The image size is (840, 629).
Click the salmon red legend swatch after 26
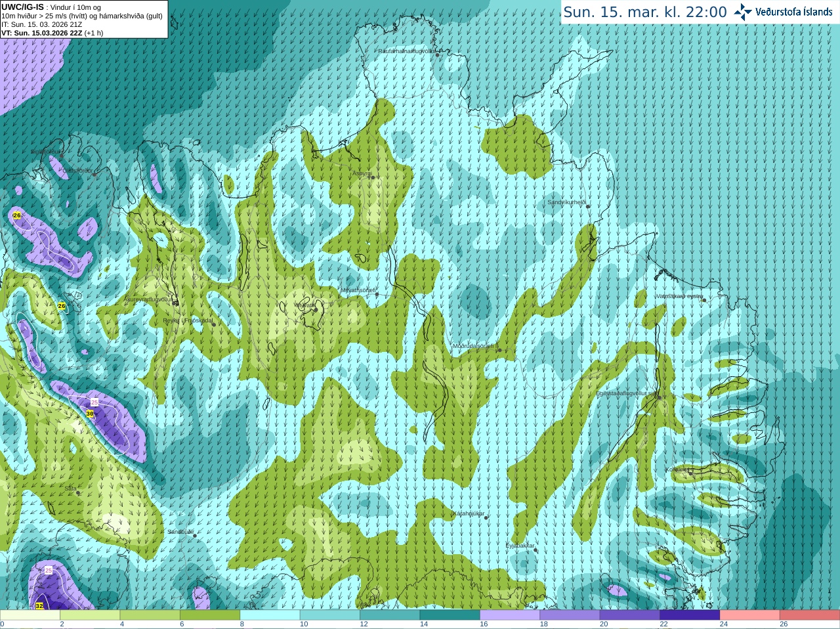809,615
